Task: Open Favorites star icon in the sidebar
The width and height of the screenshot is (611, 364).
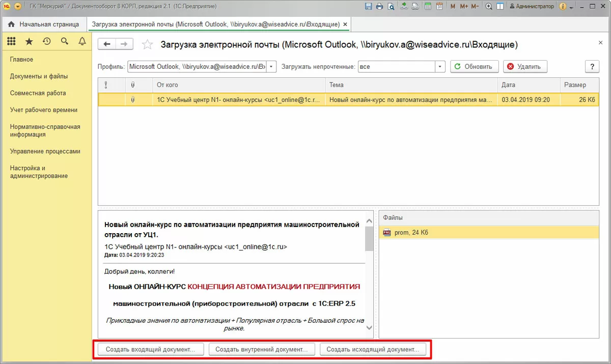Action: coord(29,41)
